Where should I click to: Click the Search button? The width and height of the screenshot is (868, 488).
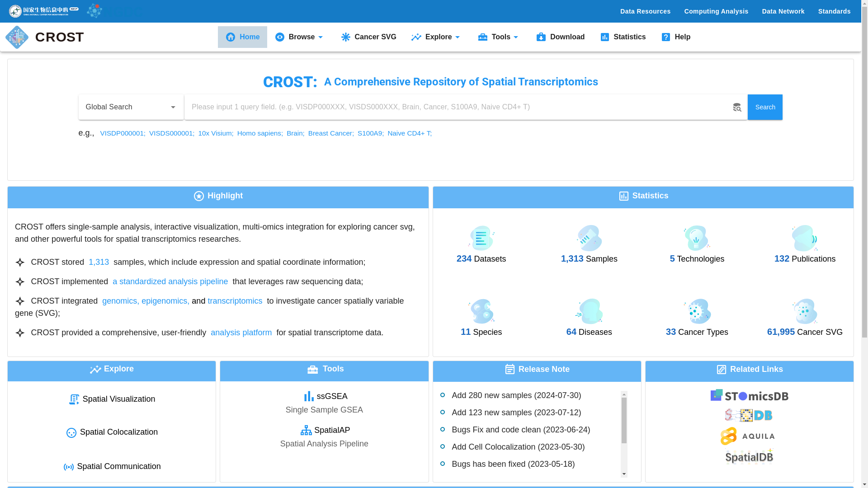pyautogui.click(x=765, y=107)
